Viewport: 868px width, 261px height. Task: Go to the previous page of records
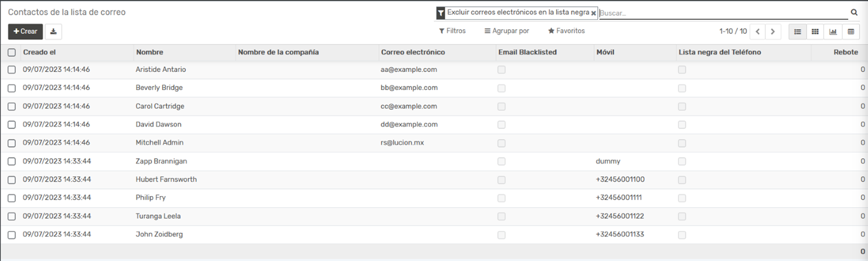pos(757,32)
